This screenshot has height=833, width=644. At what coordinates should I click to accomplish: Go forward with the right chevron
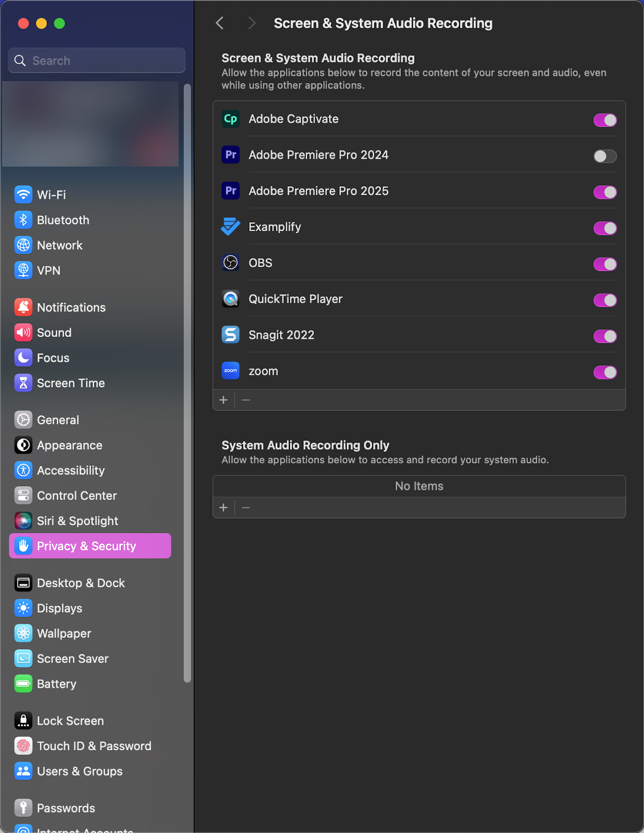coord(252,23)
